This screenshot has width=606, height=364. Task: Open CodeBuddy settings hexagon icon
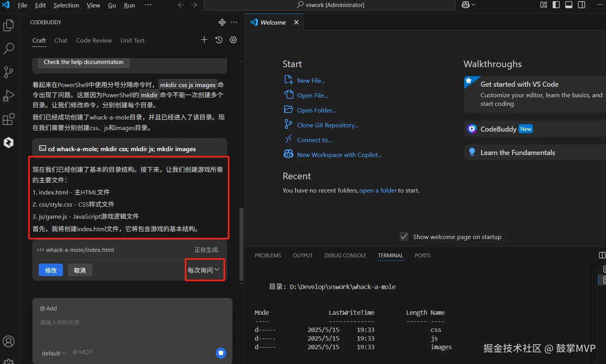point(233,40)
